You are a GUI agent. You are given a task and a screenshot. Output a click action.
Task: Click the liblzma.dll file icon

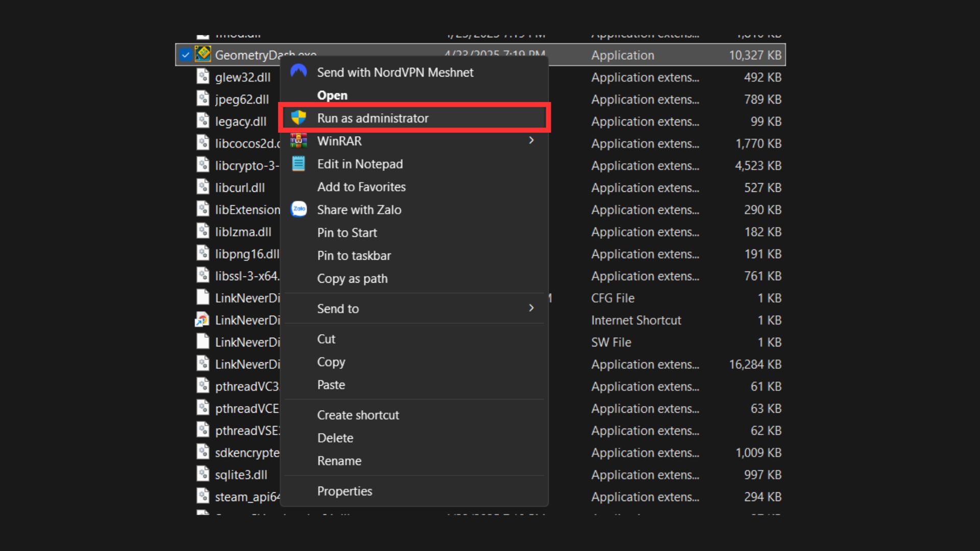tap(203, 231)
